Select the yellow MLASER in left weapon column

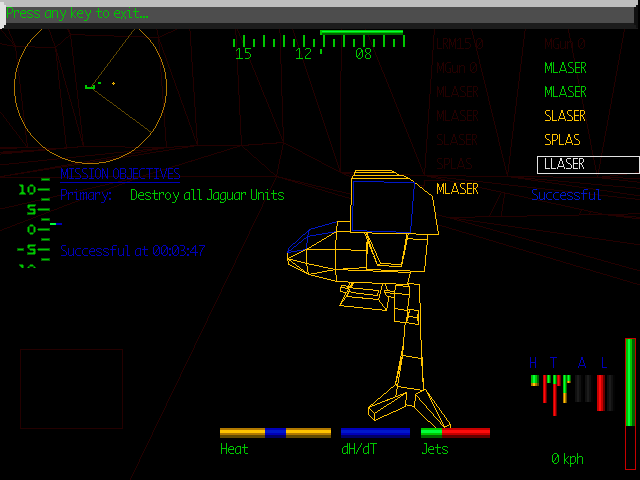pos(457,189)
